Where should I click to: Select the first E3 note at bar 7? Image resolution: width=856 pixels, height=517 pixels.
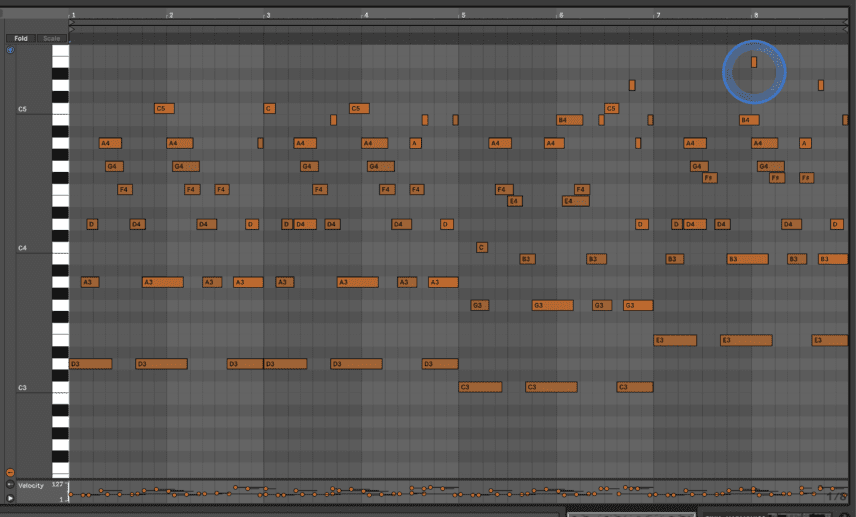675,340
